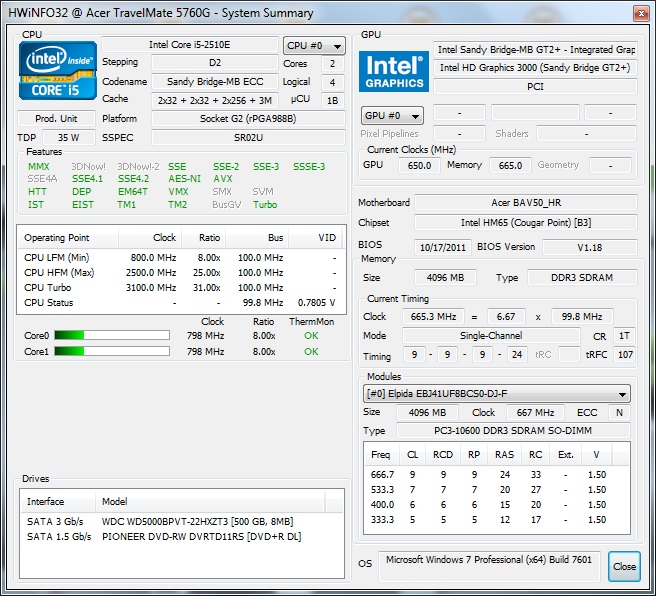Close the System Summary window via title bar X
This screenshot has width=656, height=596.
point(641,14)
